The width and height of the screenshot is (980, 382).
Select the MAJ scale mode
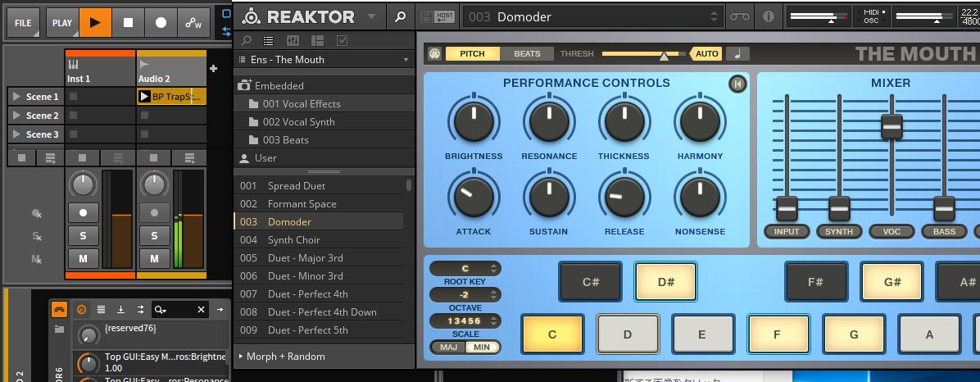[448, 347]
